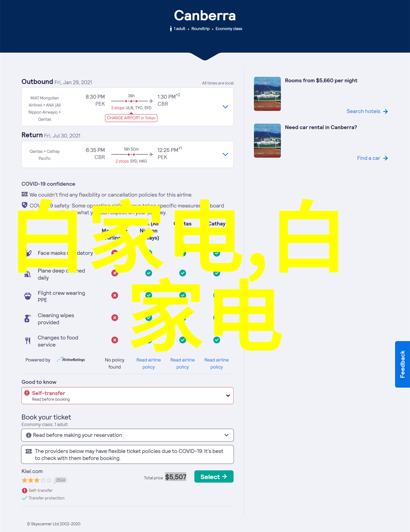
Task: Click the 2524 reviews count badge
Action: coord(60,480)
